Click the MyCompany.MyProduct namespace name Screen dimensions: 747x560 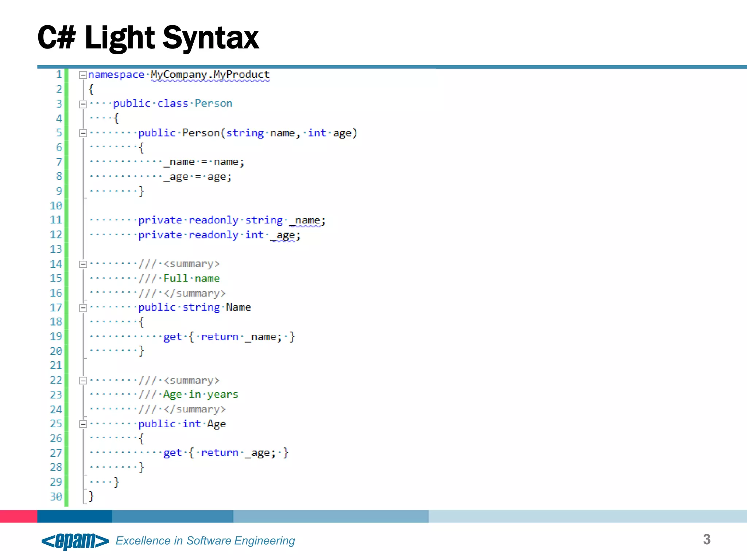click(x=210, y=75)
